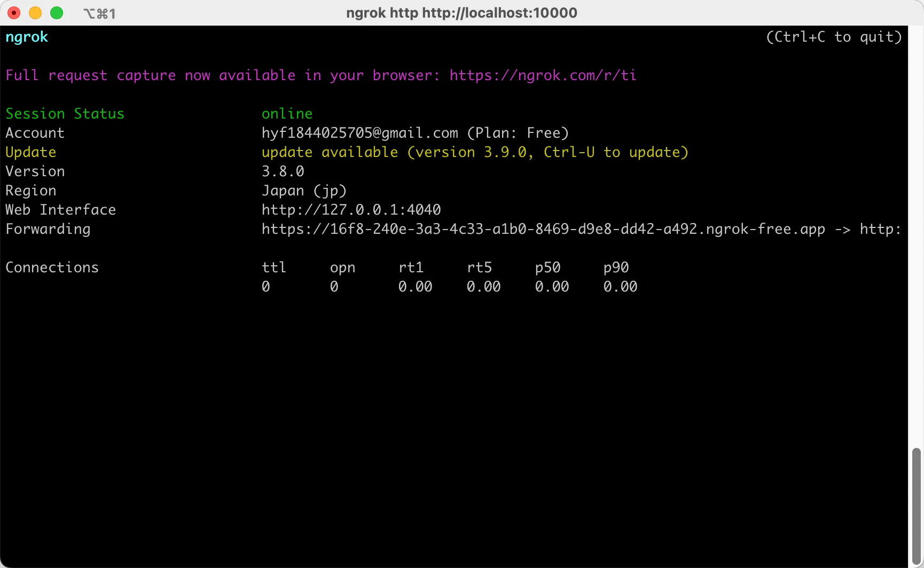Click the red close window button
Image resolution: width=924 pixels, height=568 pixels.
pyautogui.click(x=14, y=13)
